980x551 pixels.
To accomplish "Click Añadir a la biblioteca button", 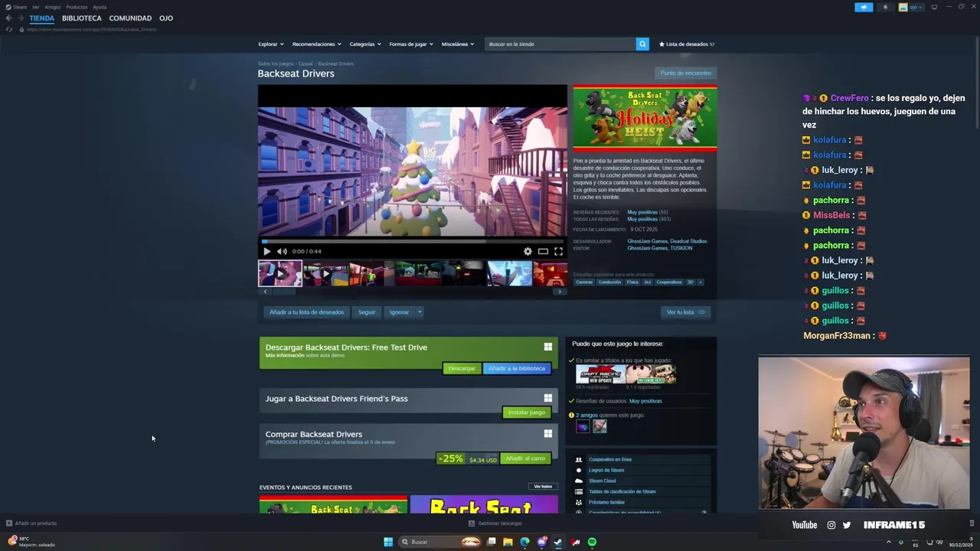I will click(517, 368).
